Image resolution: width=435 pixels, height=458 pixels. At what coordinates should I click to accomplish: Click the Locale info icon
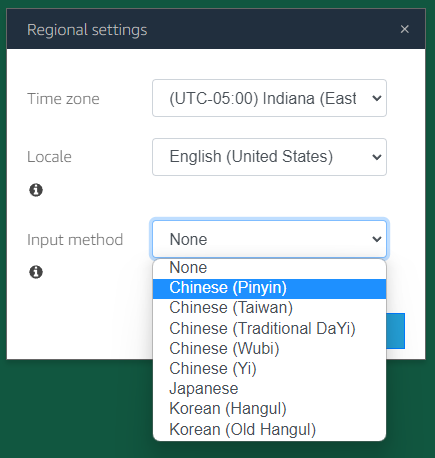coord(36,190)
